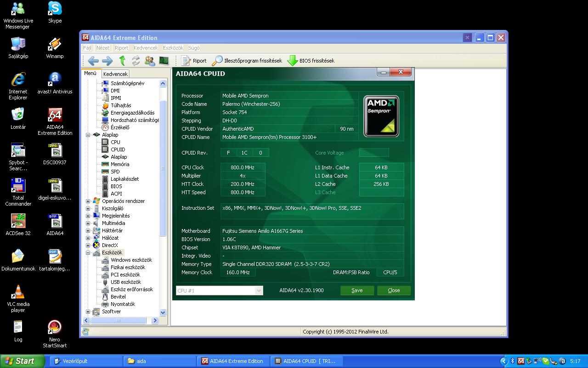Open Illesztőprogram frissítések

pos(247,61)
